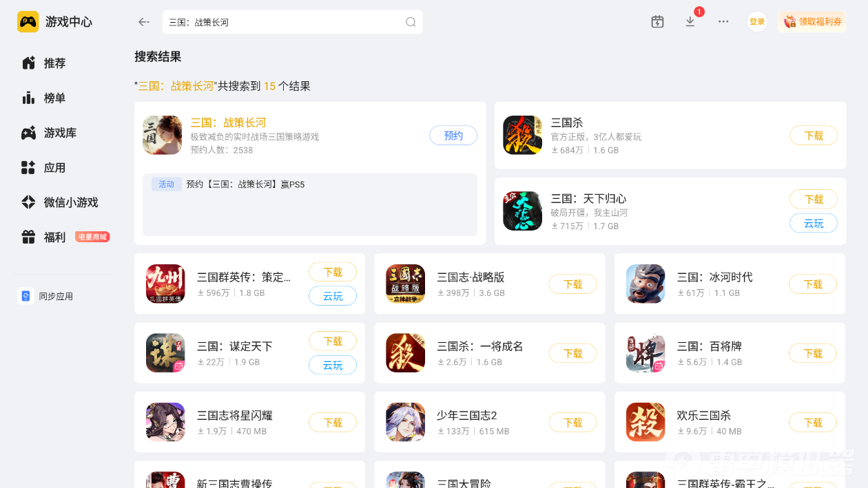Open the 三国：百将牌 game icon
The width and height of the screenshot is (868, 488).
(x=645, y=353)
